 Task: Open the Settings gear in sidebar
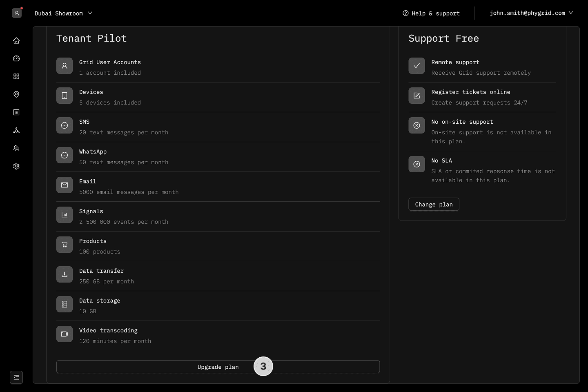tap(16, 166)
